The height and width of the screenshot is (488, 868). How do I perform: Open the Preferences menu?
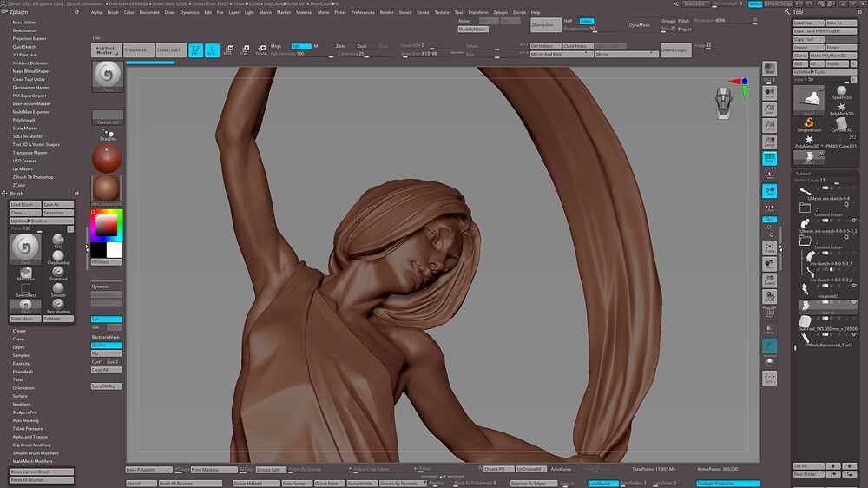[x=363, y=12]
